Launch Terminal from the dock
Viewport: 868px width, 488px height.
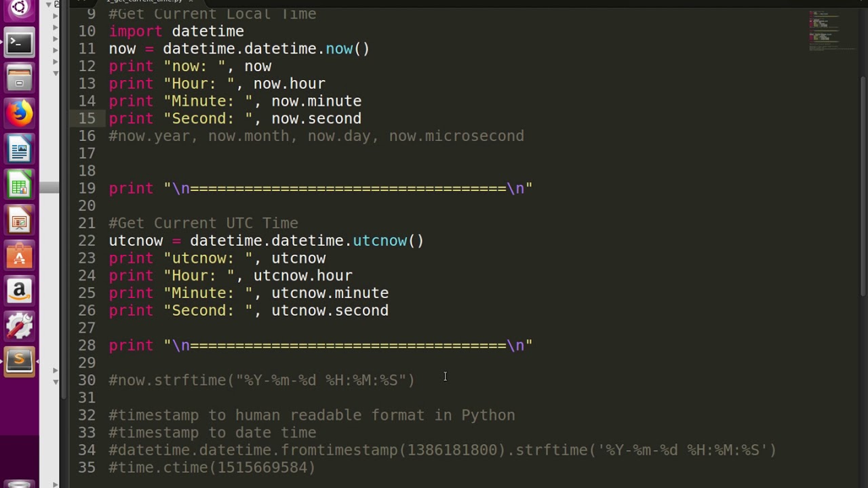click(x=19, y=43)
